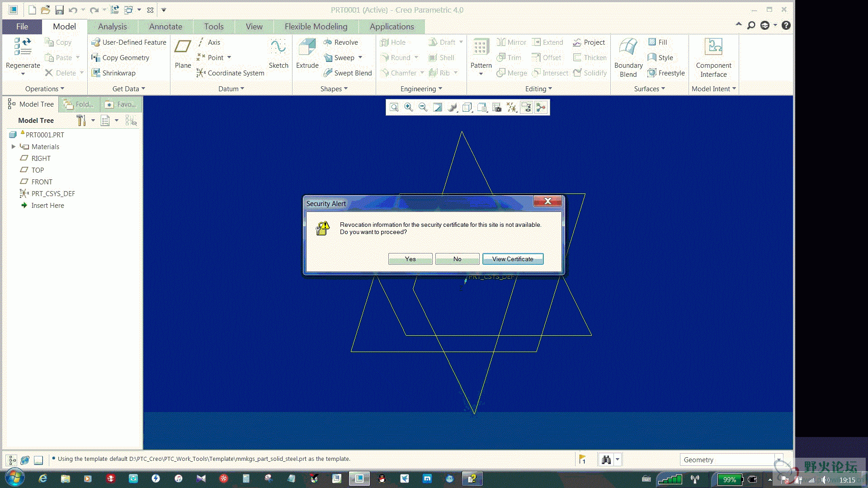Toggle visibility of FRONT datum plane

point(42,182)
